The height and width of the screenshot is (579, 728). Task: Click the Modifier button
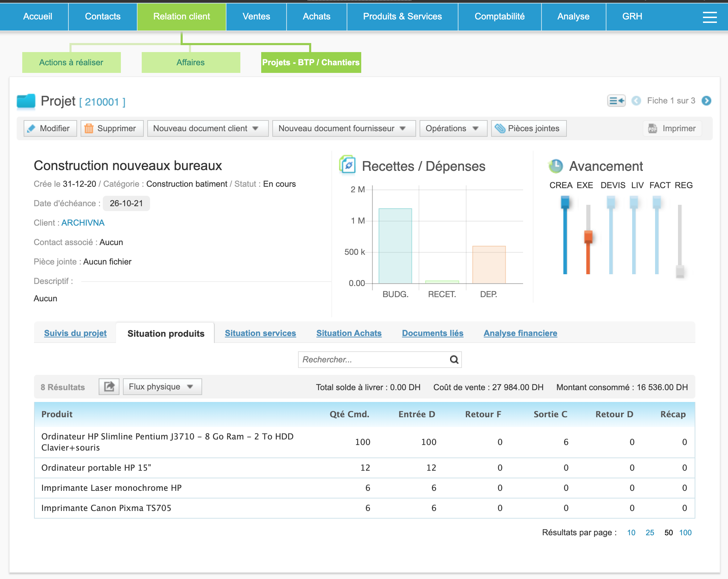50,128
